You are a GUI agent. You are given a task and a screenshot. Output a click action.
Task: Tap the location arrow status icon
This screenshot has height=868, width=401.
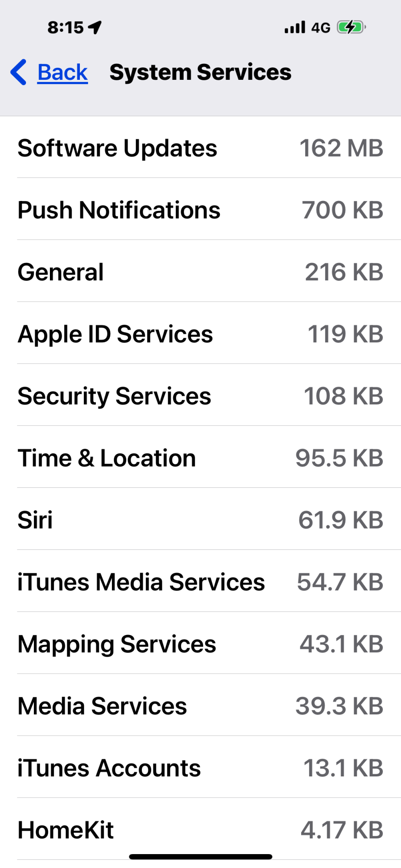[x=95, y=27]
